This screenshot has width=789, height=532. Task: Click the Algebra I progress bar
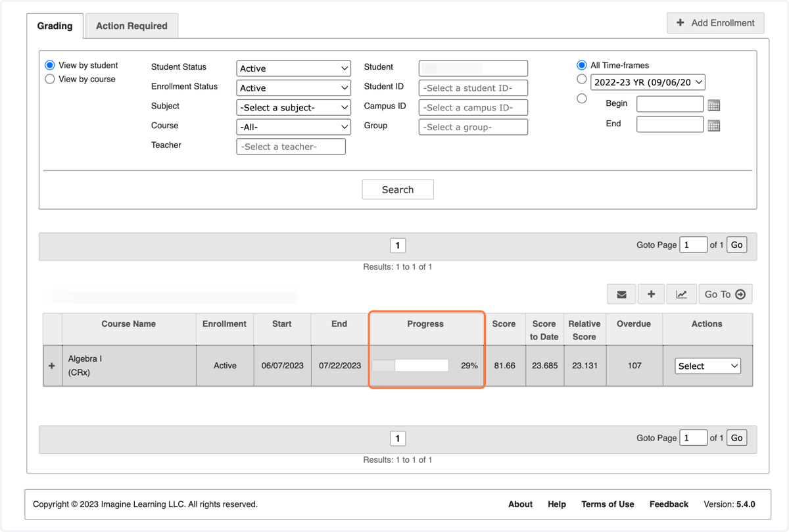pyautogui.click(x=410, y=366)
